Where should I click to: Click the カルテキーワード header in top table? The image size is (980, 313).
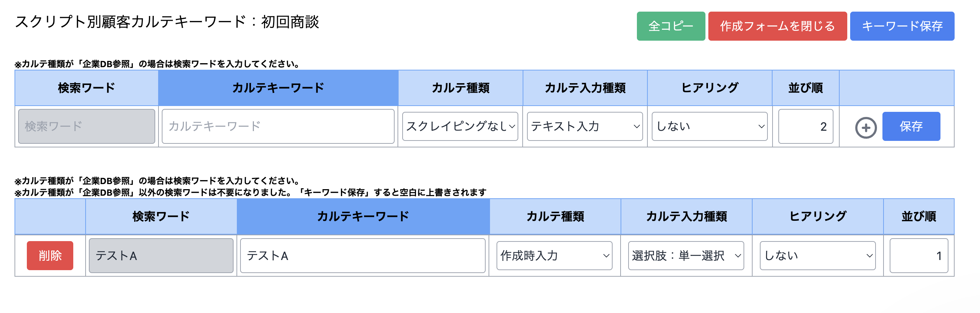pos(278,88)
